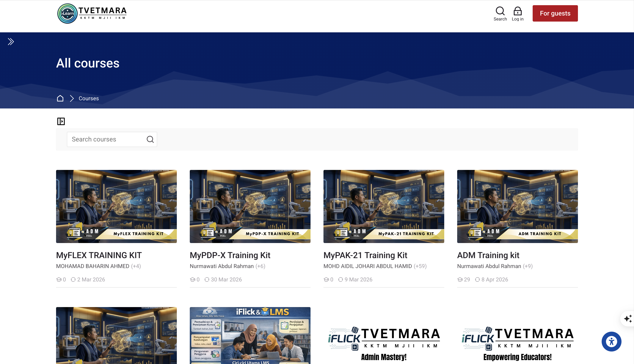The width and height of the screenshot is (634, 364).
Task: Click the i-Learn TVETMARA logo
Action: tap(92, 13)
